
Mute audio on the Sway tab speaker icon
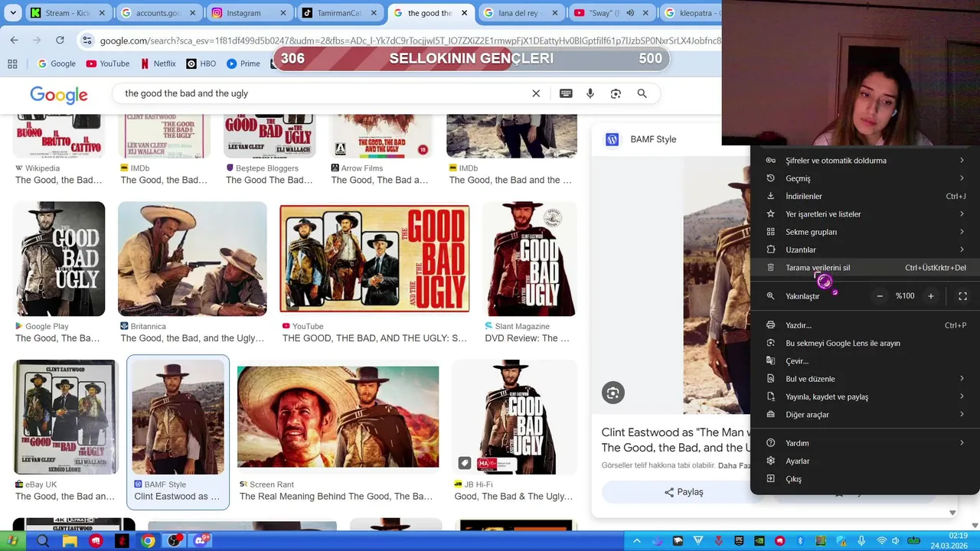point(629,13)
